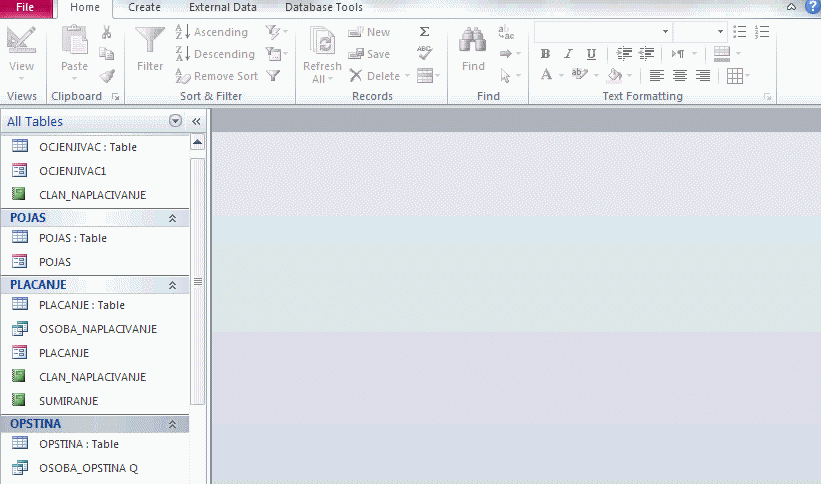Image resolution: width=821 pixels, height=484 pixels.
Task: Toggle Bold formatting
Action: [545, 53]
